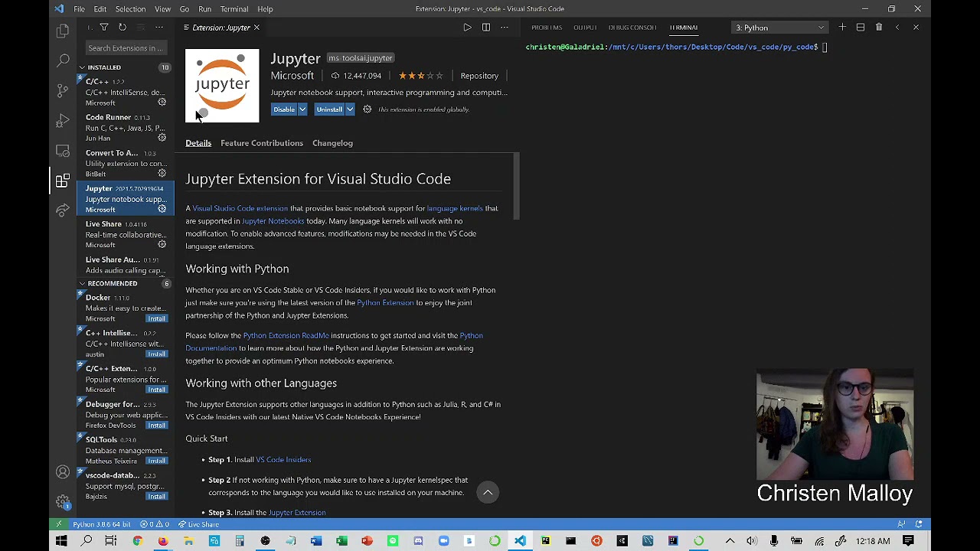Switch to the PROBLEMS panel tab
Screen dimensions: 980x551
[x=547, y=28]
